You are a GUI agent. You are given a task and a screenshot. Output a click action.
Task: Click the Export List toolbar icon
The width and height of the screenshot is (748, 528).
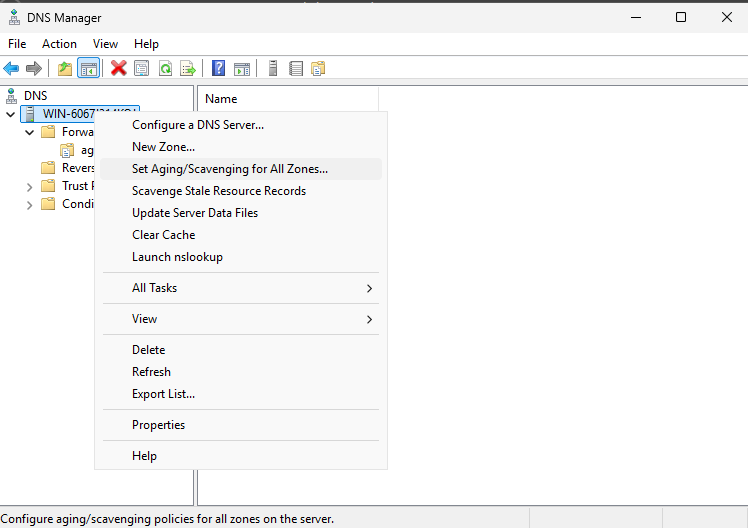pyautogui.click(x=188, y=69)
